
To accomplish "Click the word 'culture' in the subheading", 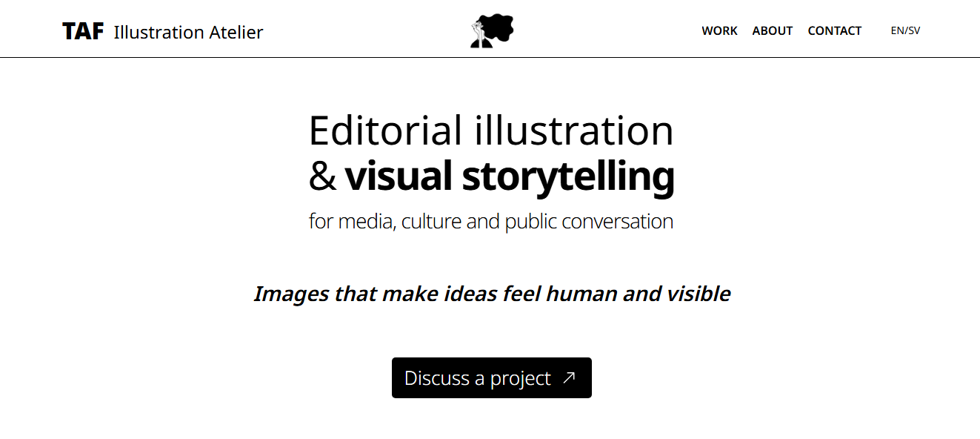I will click(433, 221).
